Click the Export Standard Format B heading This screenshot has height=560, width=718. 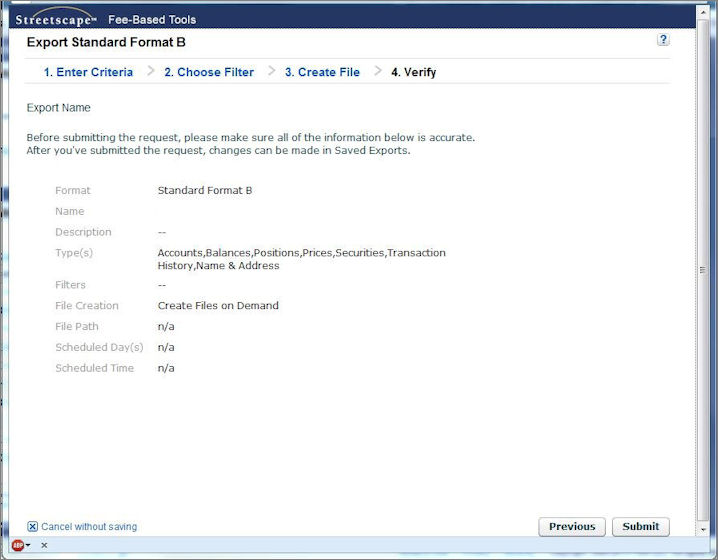tap(106, 43)
